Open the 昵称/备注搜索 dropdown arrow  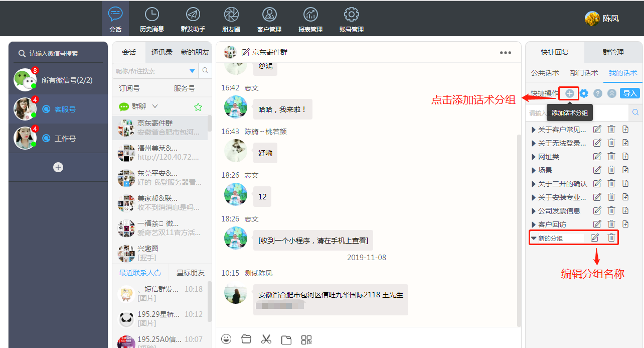coord(192,71)
